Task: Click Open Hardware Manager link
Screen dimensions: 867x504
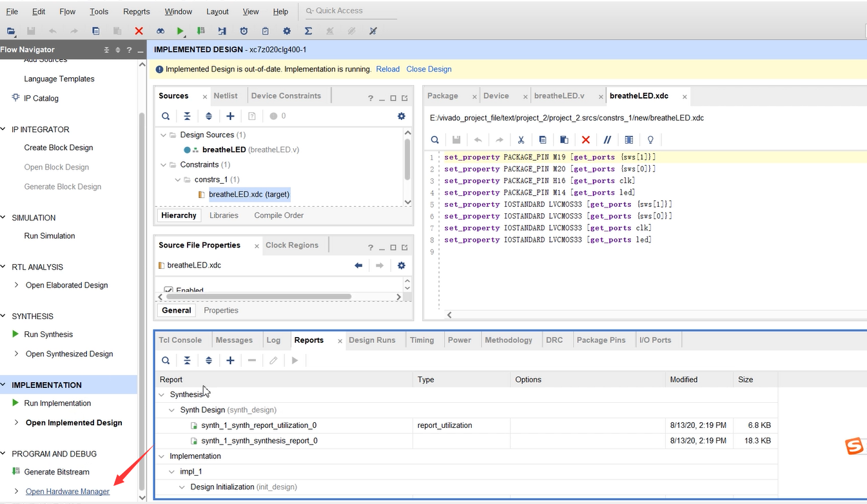Action: 68,491
